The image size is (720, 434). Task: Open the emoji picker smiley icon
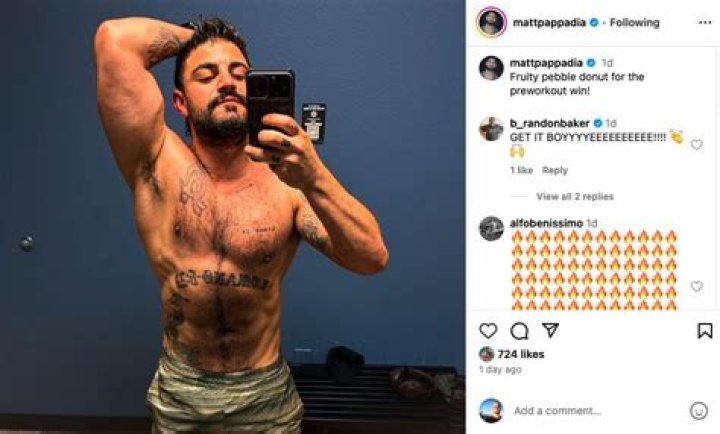[698, 411]
